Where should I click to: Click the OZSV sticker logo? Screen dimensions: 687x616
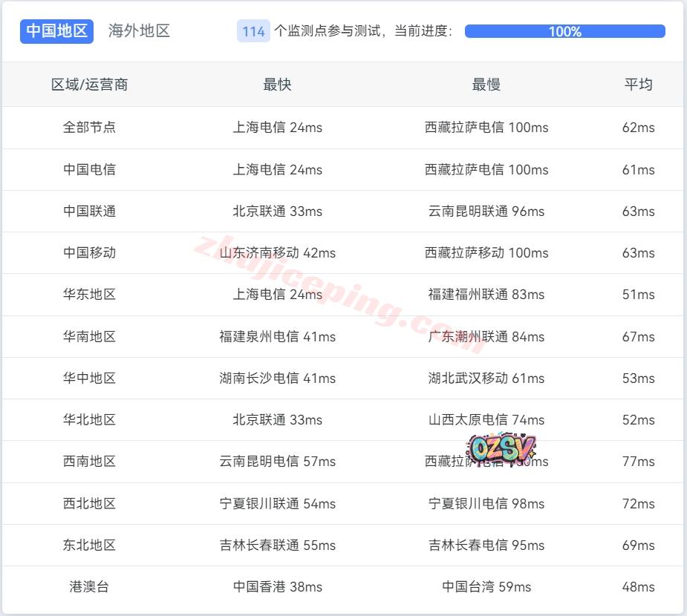(x=501, y=448)
